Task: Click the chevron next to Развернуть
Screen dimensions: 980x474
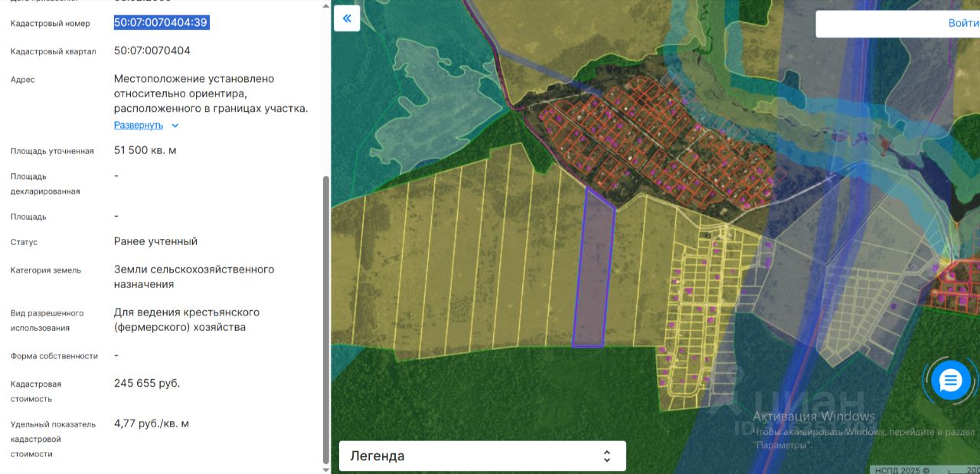Action: [175, 126]
